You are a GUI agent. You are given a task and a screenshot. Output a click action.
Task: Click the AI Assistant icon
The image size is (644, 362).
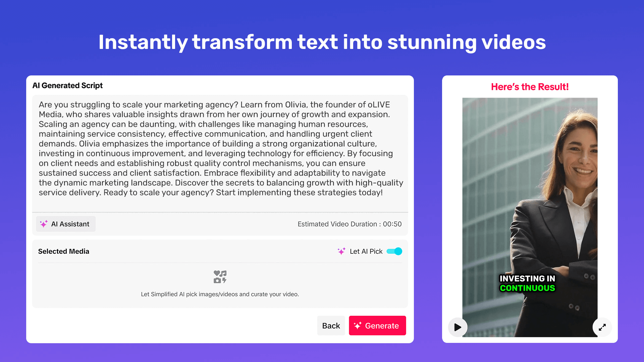43,223
